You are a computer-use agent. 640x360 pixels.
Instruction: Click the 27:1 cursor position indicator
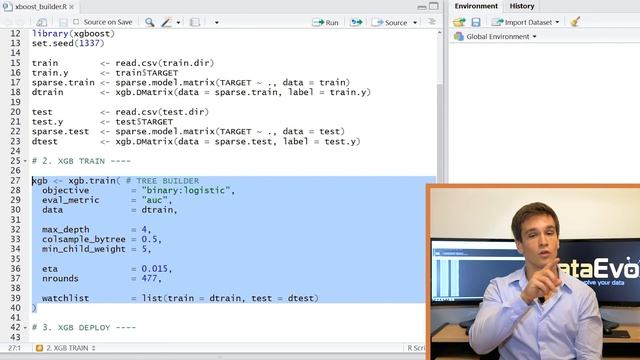[x=14, y=348]
